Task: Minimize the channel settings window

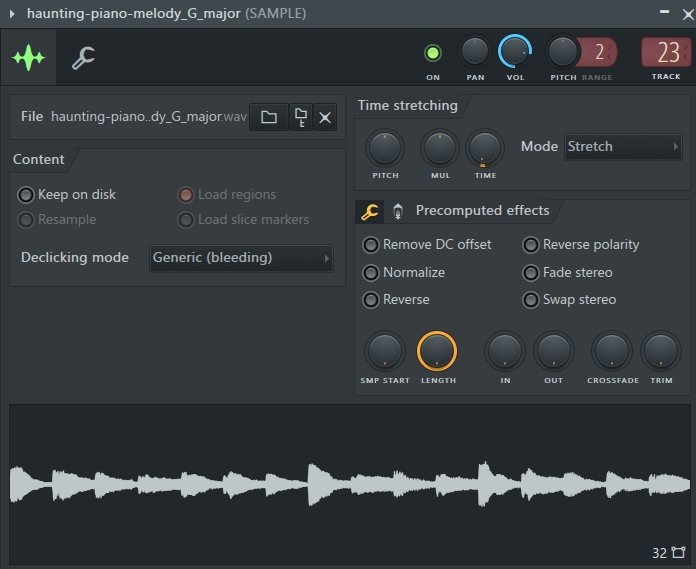Action: (664, 12)
